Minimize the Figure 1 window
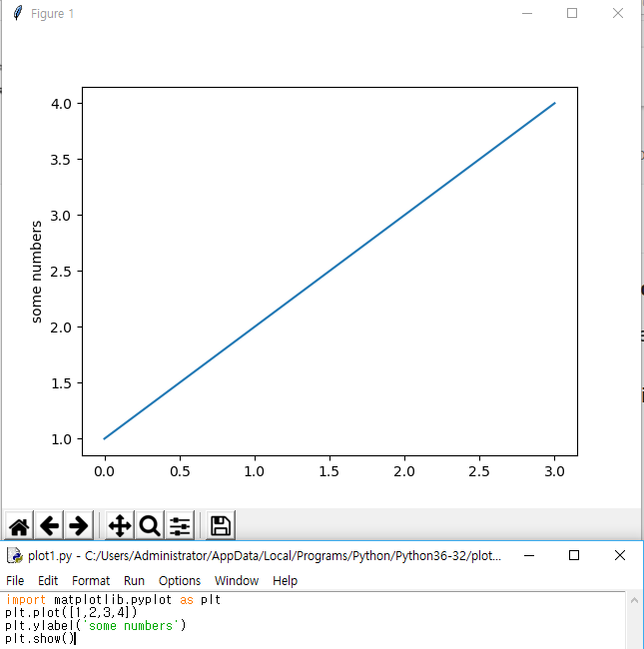 point(527,13)
